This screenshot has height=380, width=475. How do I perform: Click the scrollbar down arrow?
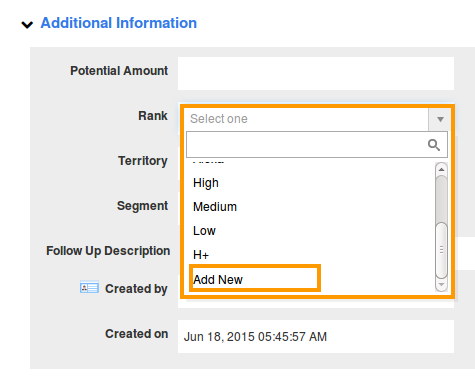click(441, 285)
